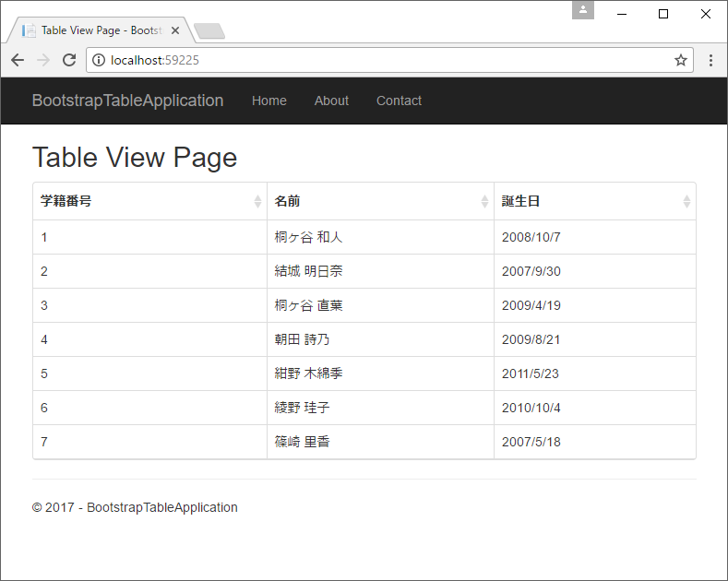The image size is (728, 581).
Task: Click student number 2 cell
Action: (x=150, y=271)
